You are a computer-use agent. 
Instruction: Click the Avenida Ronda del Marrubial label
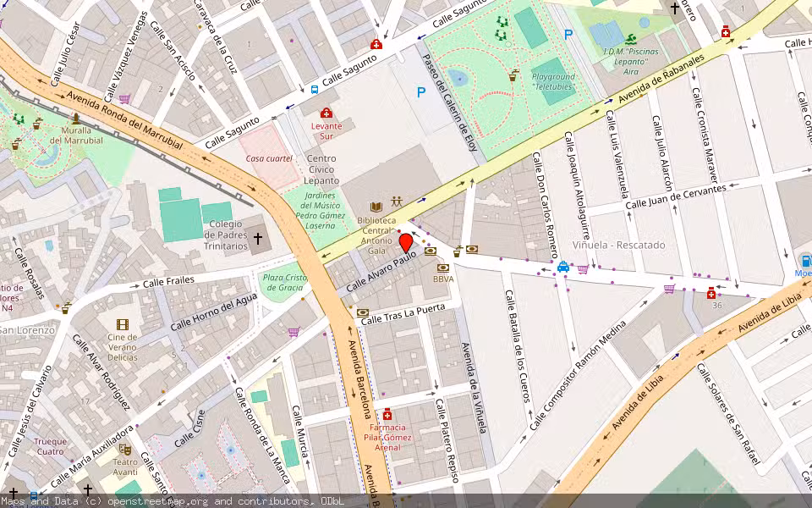(123, 119)
